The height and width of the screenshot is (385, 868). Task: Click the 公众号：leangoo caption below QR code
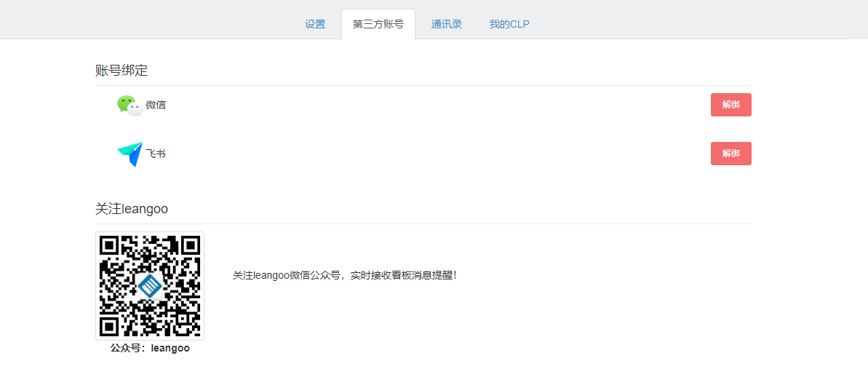point(150,349)
